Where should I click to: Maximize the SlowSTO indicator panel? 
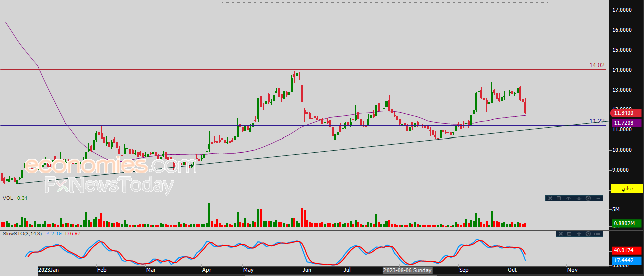pos(569,234)
